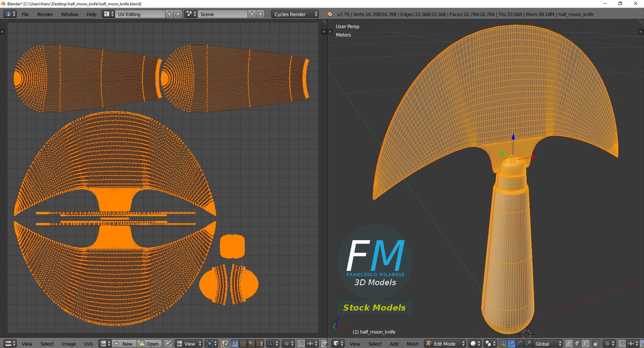
Task: Open the 3D view Select menu
Action: tap(375, 344)
